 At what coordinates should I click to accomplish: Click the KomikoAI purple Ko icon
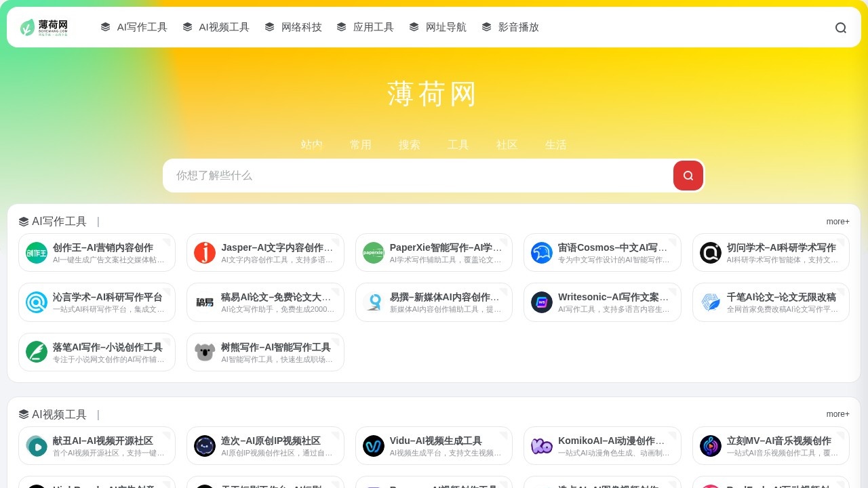542,446
